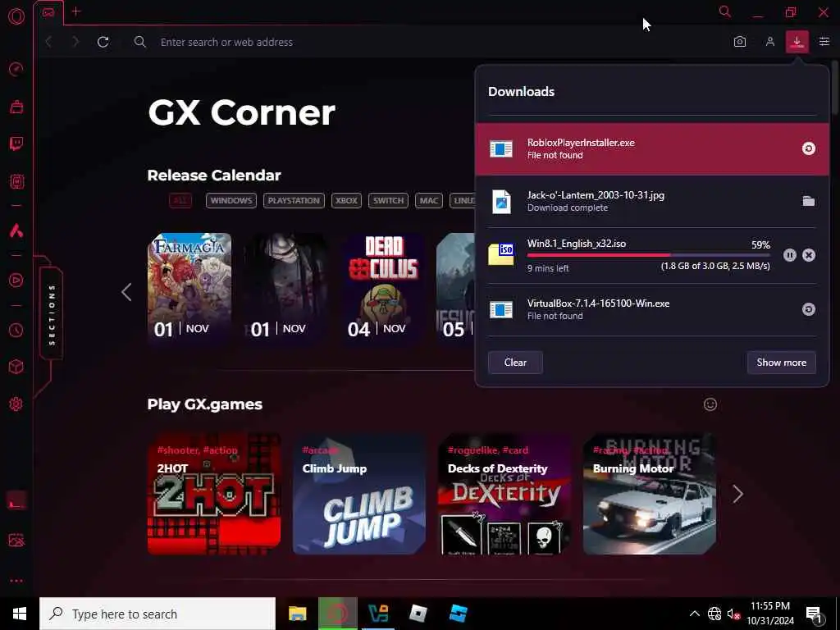Open Dead Oculus release card 04 NOV
Image resolution: width=840 pixels, height=630 pixels.
pos(383,289)
